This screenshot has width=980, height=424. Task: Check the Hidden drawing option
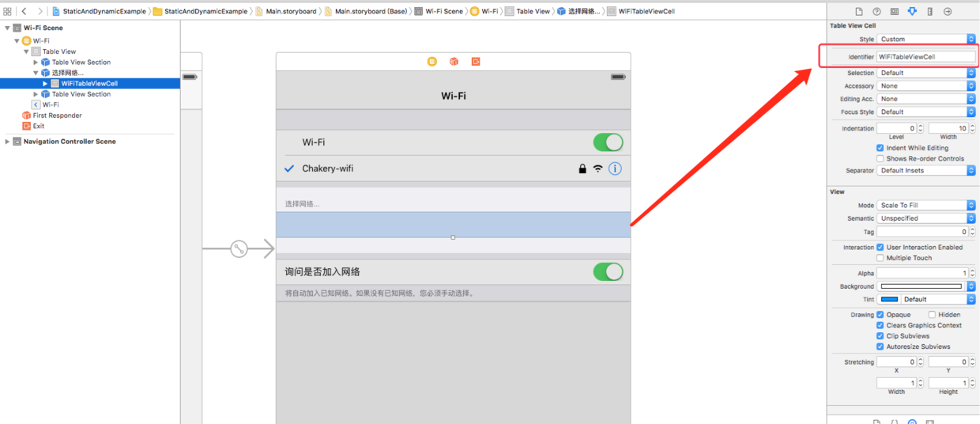point(932,314)
